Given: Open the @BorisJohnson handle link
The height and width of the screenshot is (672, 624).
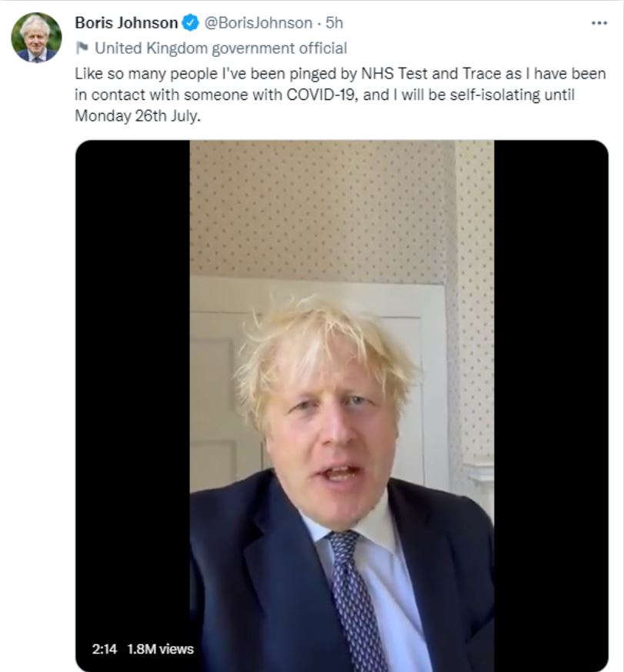Looking at the screenshot, I should point(258,24).
